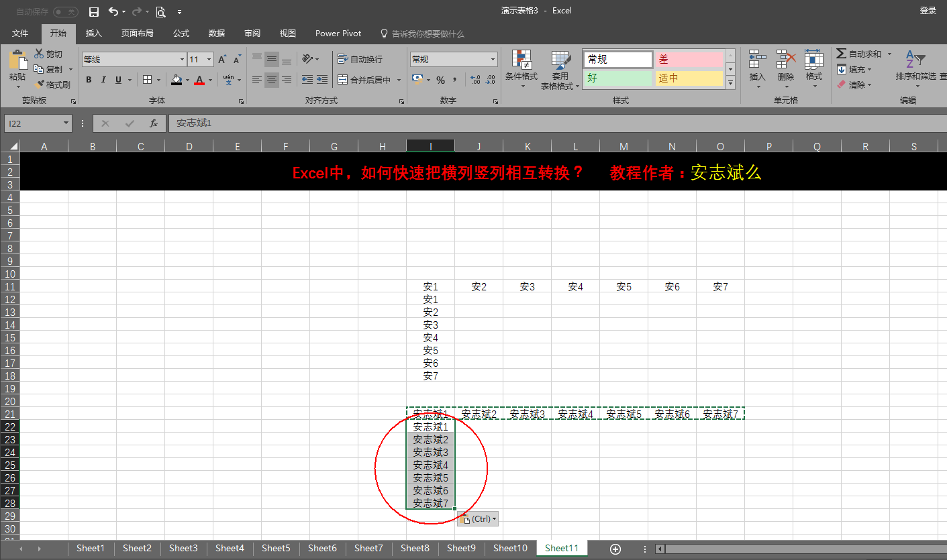Open Sort and Filter (排序和筛选)
Viewport: 947px width, 560px height.
click(915, 67)
